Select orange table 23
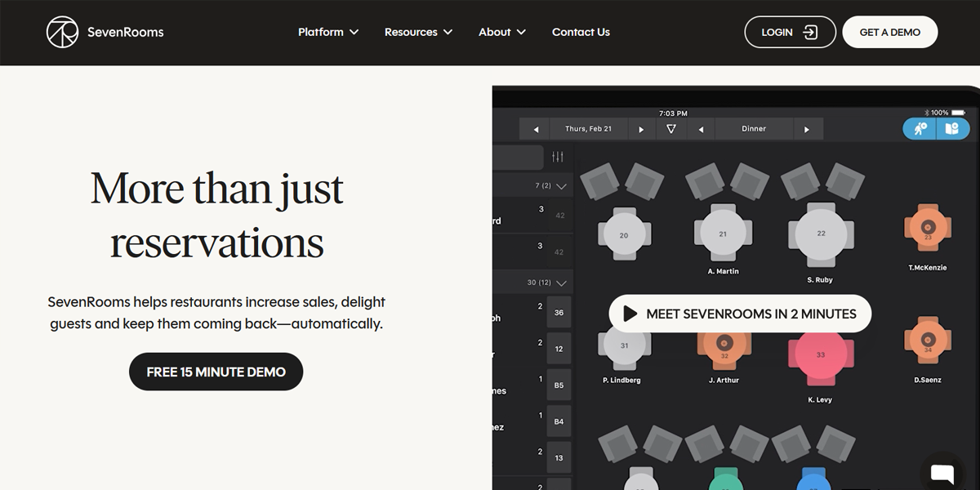 coord(928,228)
